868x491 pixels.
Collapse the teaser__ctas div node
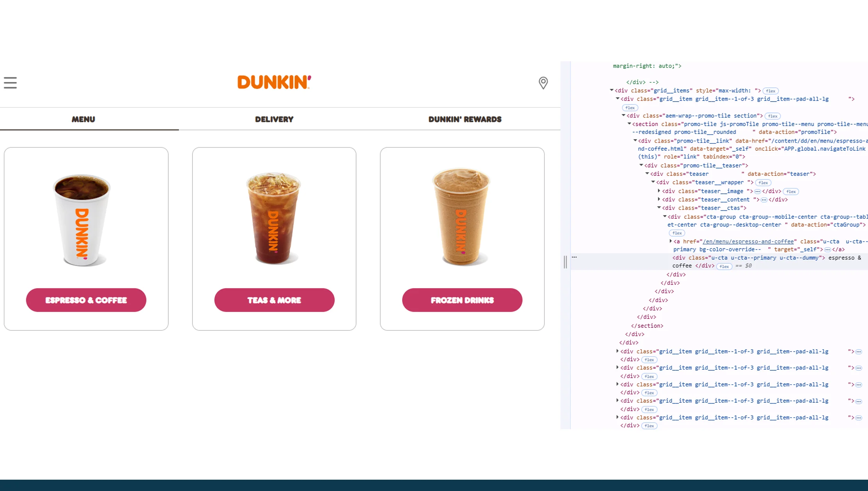659,208
